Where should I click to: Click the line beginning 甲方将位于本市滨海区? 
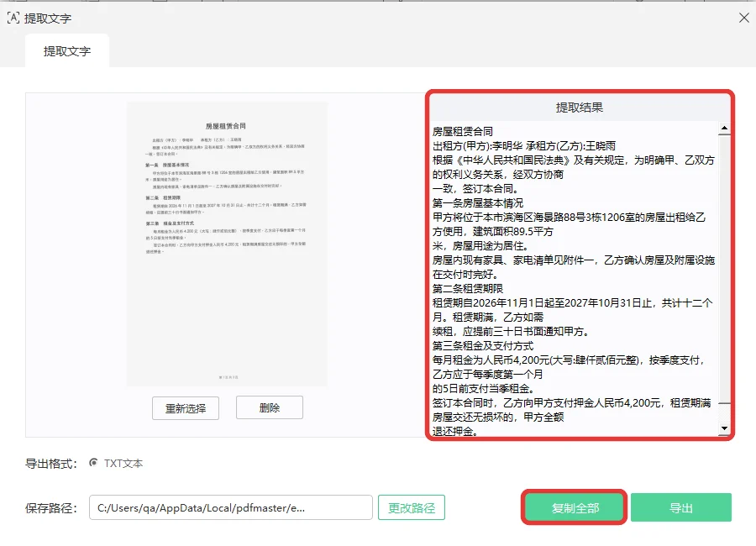tap(569, 218)
